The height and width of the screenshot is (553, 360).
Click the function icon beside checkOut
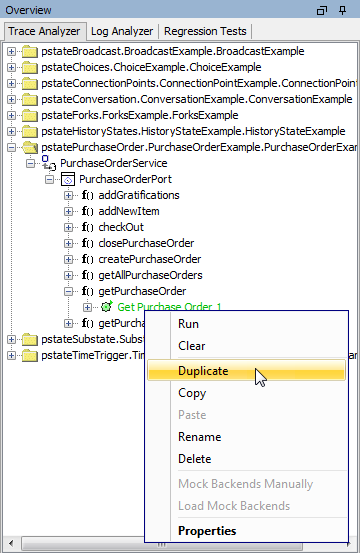pos(87,227)
